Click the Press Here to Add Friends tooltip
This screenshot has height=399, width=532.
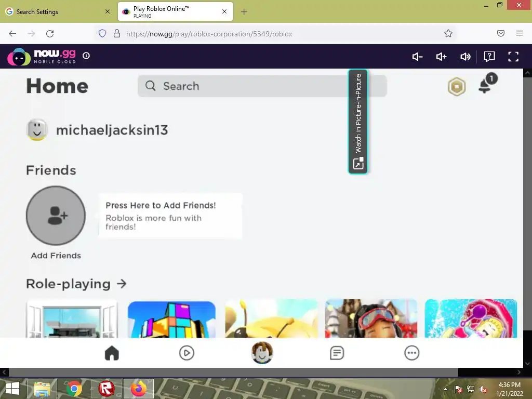(x=170, y=216)
